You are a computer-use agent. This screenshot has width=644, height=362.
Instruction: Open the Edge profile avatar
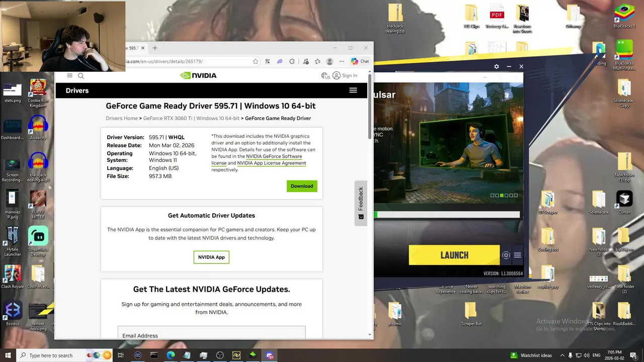(330, 61)
